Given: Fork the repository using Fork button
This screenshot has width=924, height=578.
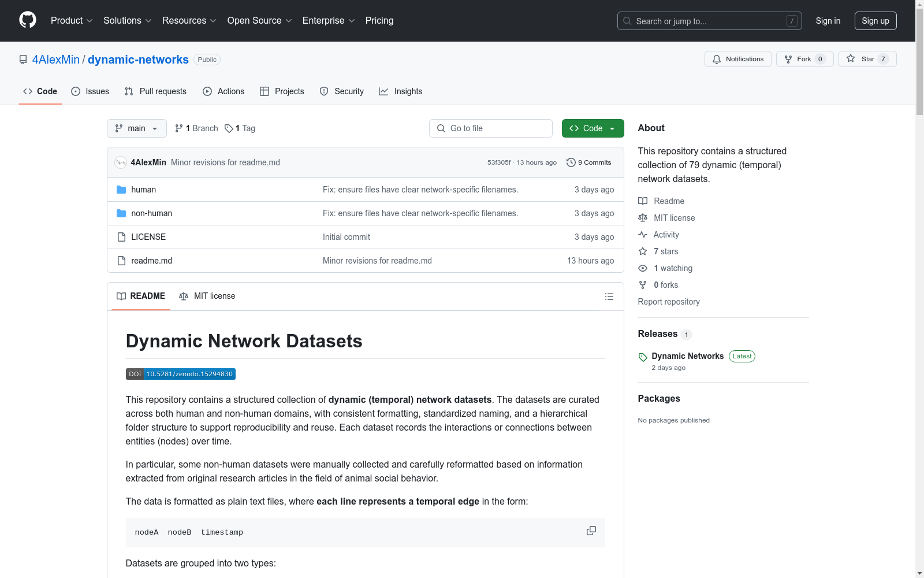Looking at the screenshot, I should (804, 59).
